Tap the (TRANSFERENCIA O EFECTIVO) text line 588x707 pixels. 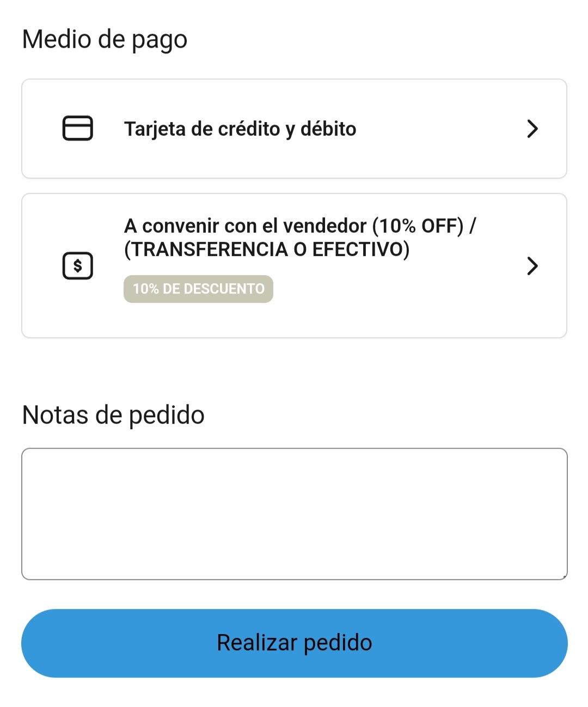[x=267, y=249]
